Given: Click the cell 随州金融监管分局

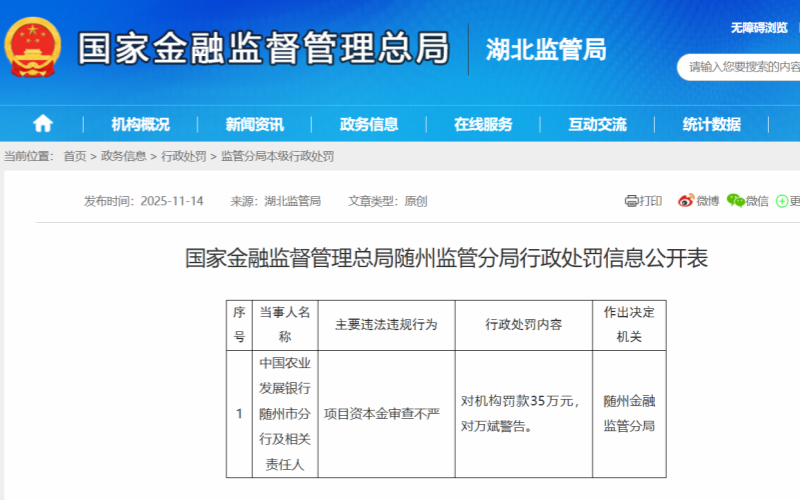Looking at the screenshot, I should tap(629, 414).
